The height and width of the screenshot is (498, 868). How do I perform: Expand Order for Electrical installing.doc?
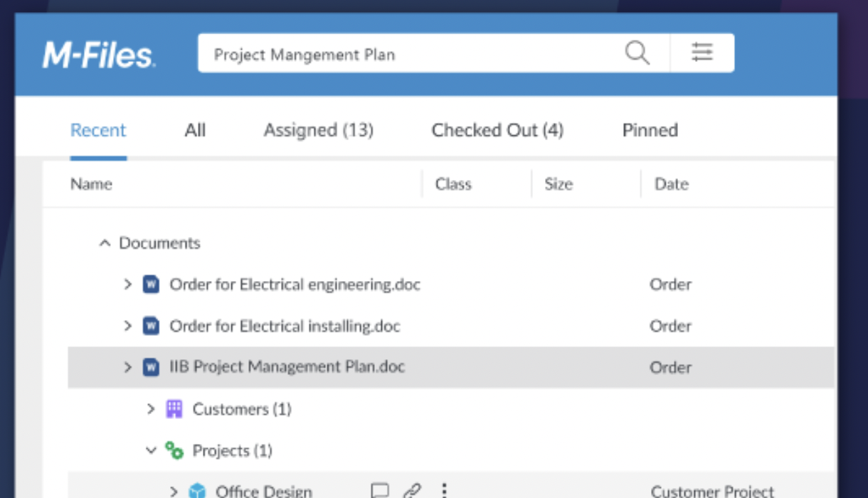point(128,326)
